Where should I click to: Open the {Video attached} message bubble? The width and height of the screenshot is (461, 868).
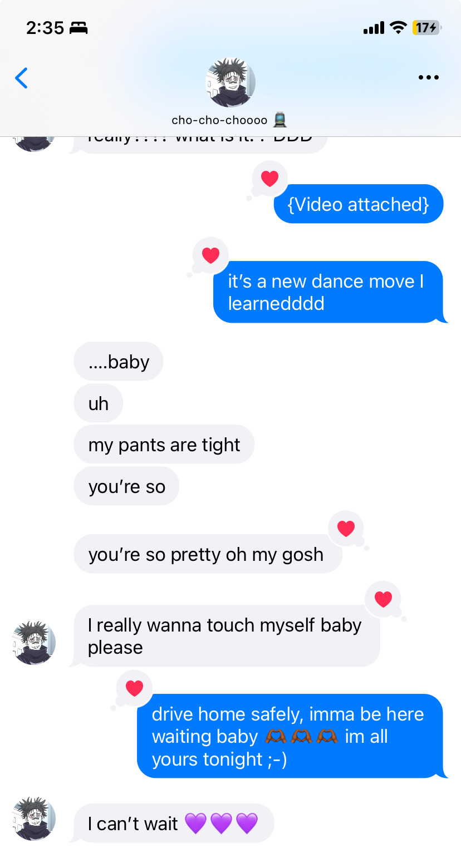(x=359, y=204)
